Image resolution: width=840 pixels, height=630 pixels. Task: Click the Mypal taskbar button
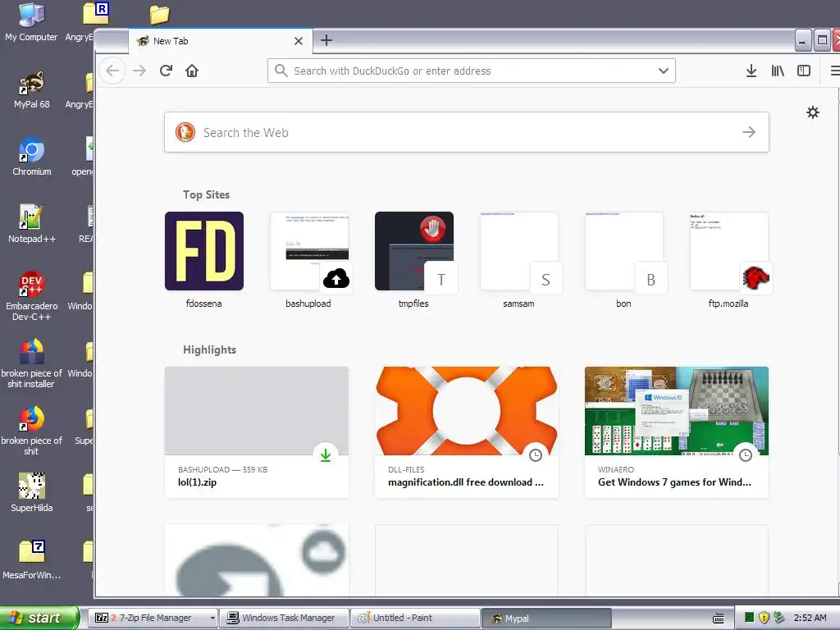pos(546,618)
